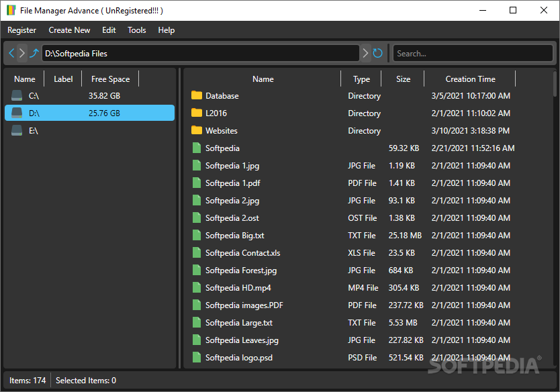Click the 3/5/2021 10:17:00 AM creation time

click(x=471, y=96)
